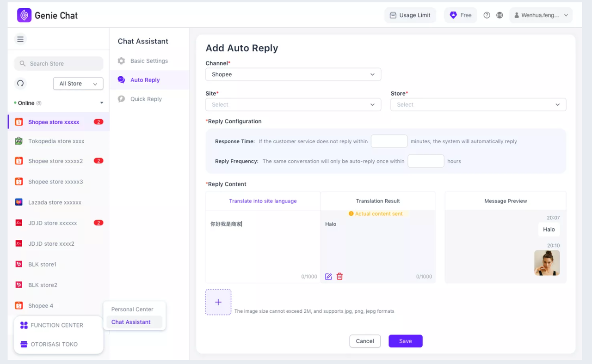Click the unread badge on JD.ID store xxxxxx
The width and height of the screenshot is (592, 364).
(99, 223)
